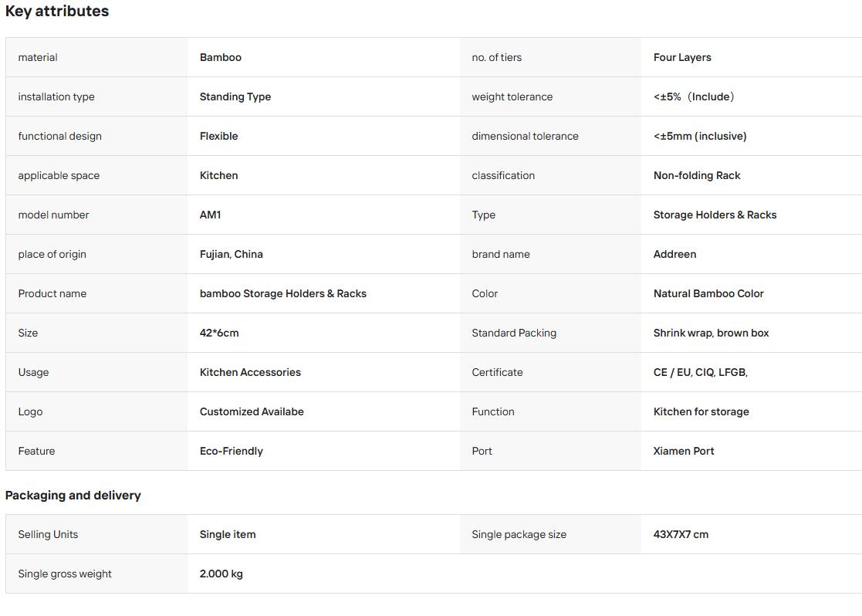
Task: Click the weight tolerance label
Action: 512,96
